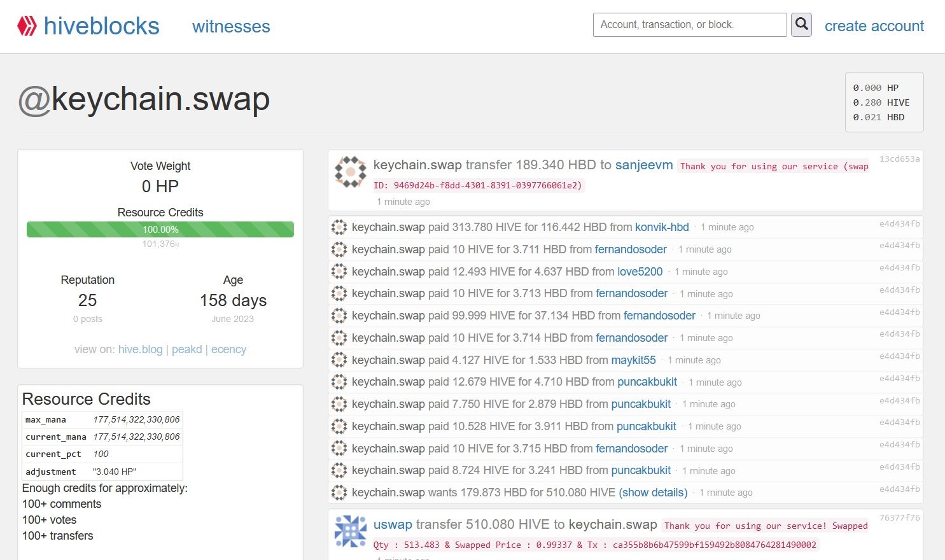Click avatar icon on 3.715 HBD row

(339, 449)
